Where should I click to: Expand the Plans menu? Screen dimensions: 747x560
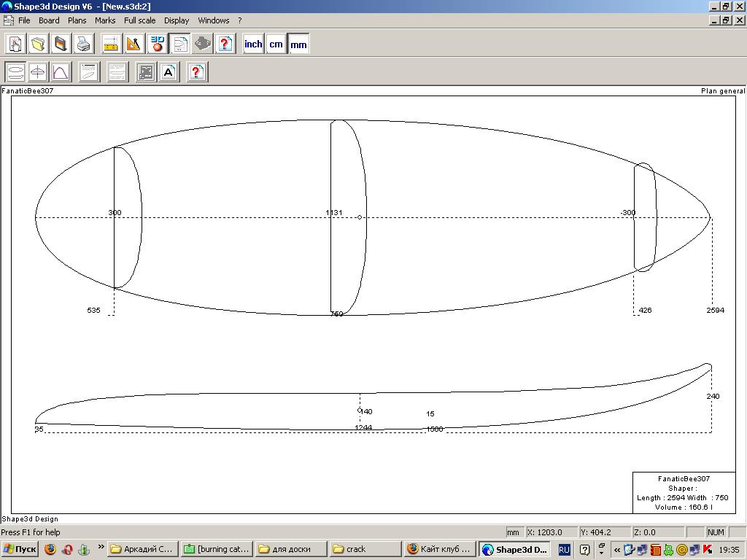(77, 20)
